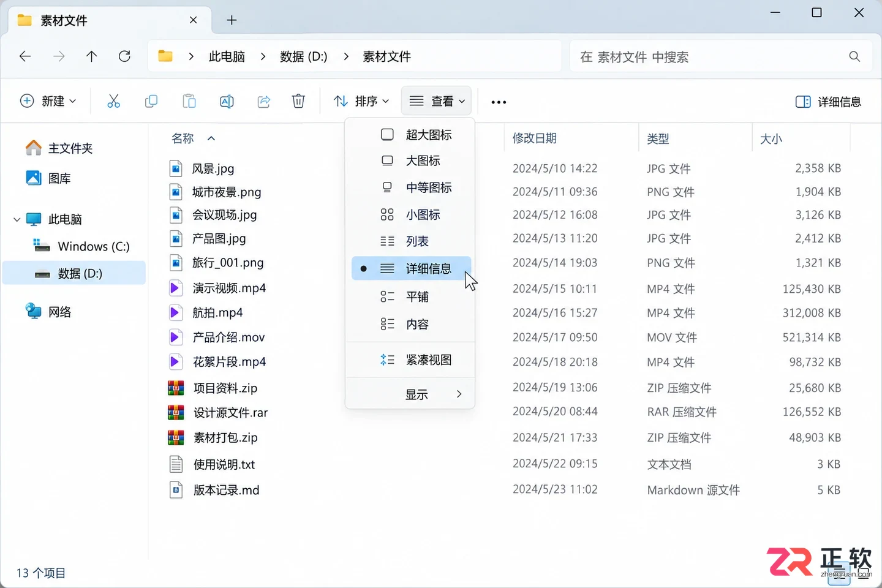Image resolution: width=882 pixels, height=588 pixels.
Task: Open a new tab with plus button
Action: click(232, 20)
